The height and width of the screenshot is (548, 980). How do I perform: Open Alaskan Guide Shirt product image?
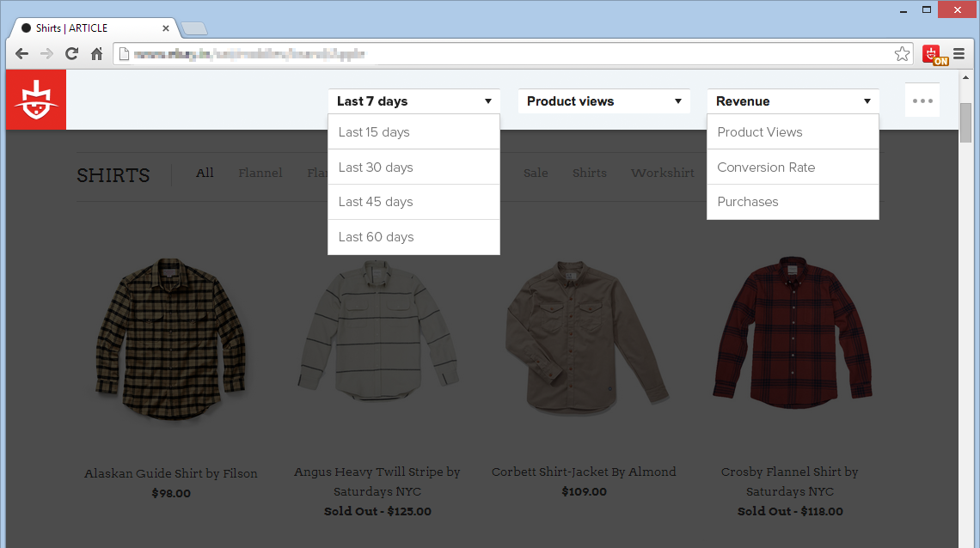pyautogui.click(x=171, y=339)
